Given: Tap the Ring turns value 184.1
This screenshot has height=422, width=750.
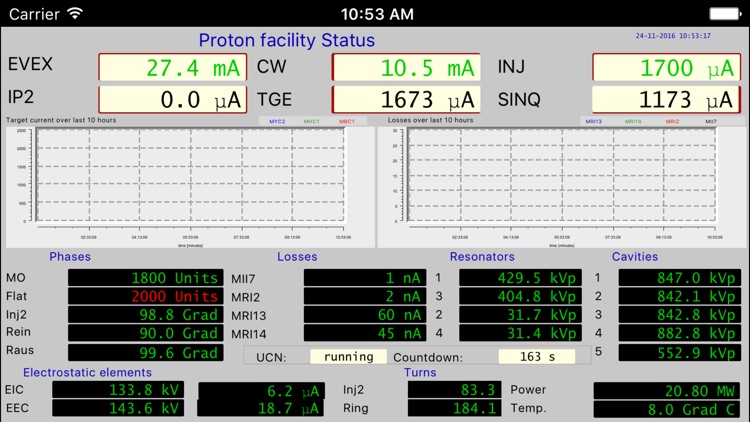Looking at the screenshot, I should pos(454,408).
